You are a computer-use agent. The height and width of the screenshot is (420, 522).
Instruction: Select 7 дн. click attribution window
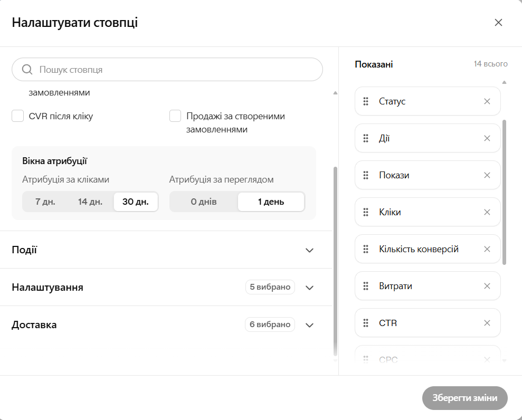45,202
